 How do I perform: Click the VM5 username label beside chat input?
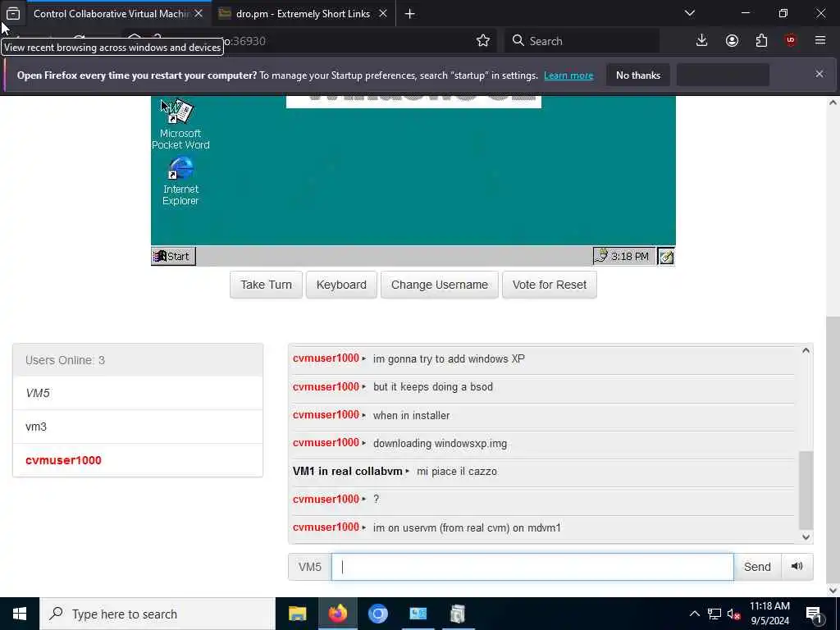click(309, 567)
